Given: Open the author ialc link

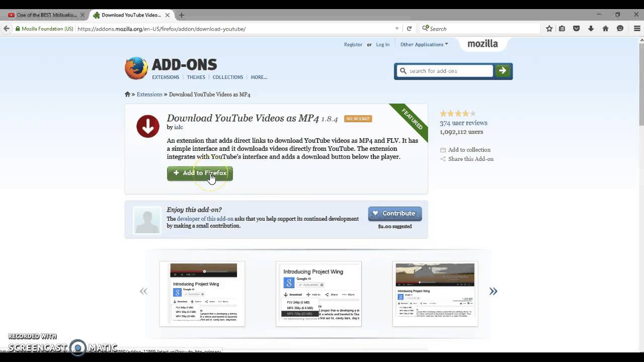Looking at the screenshot, I should tap(179, 128).
